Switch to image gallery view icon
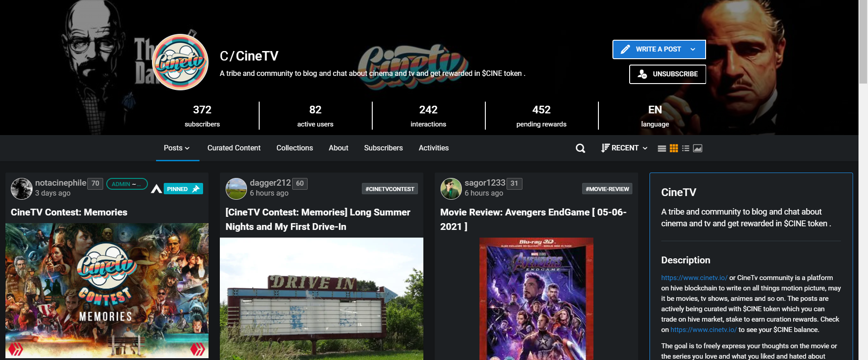This screenshot has height=360, width=868. [x=697, y=148]
